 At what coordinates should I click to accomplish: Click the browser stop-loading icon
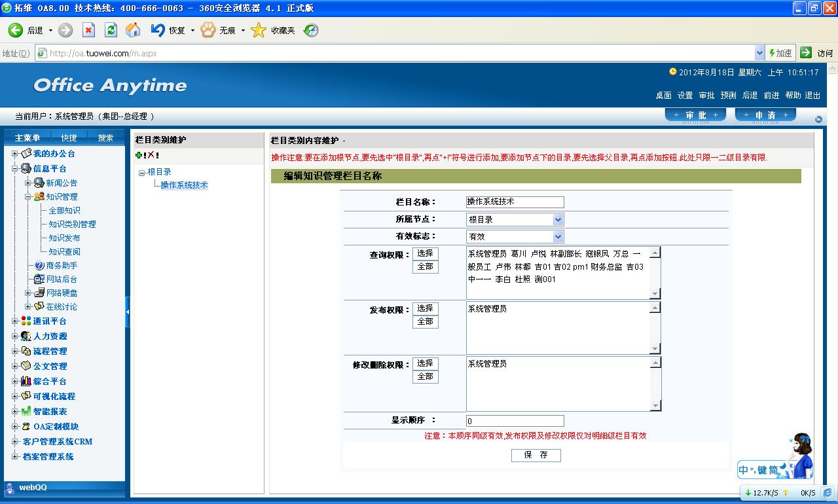tap(88, 30)
